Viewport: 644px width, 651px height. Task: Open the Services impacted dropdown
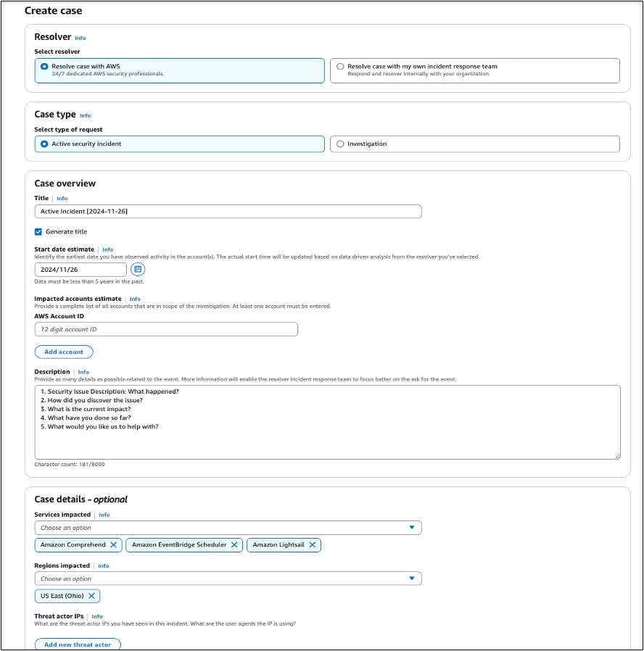click(x=218, y=527)
